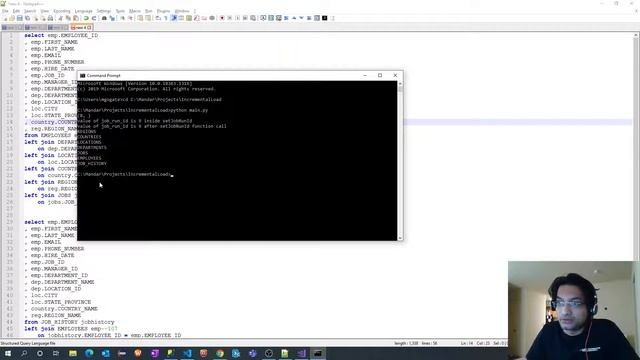Click the Save All toolbar icon

pos(27,18)
